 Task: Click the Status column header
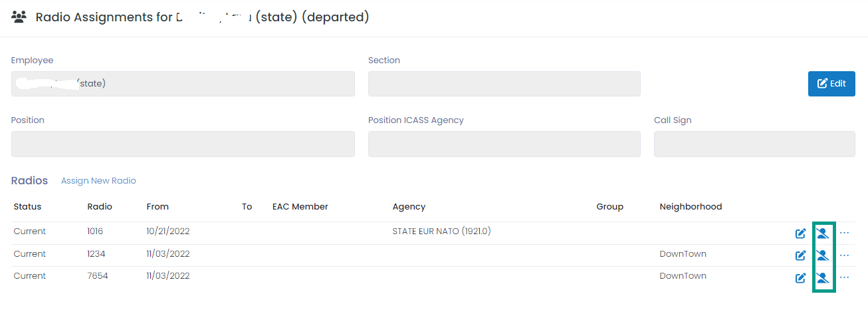pyautogui.click(x=27, y=207)
